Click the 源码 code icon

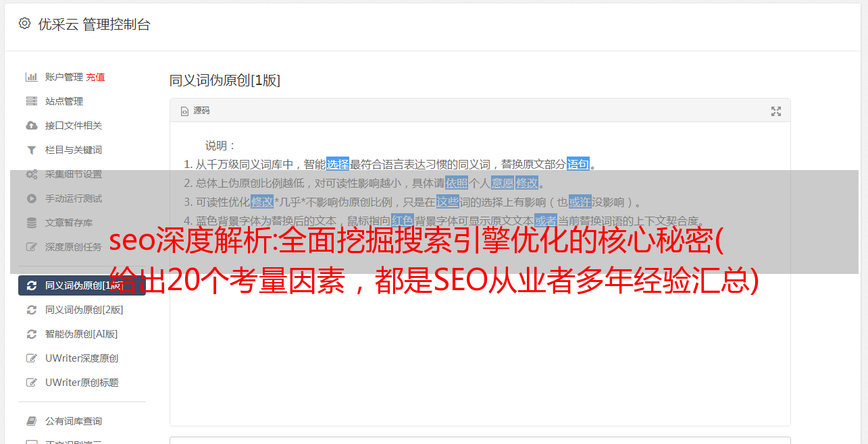pos(184,111)
